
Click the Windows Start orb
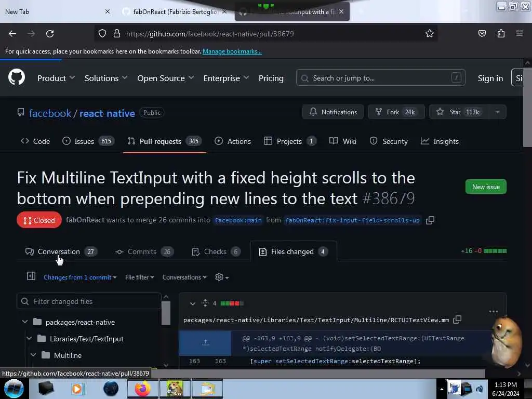[14, 389]
